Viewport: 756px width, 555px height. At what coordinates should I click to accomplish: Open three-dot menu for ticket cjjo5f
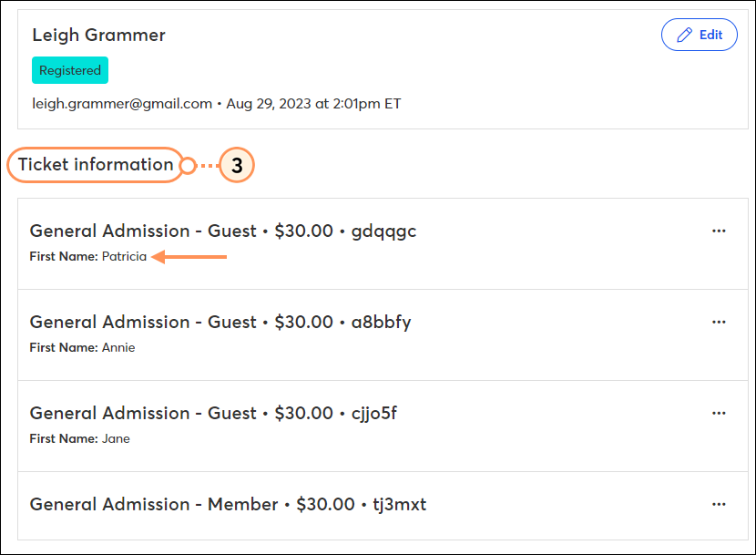(719, 413)
